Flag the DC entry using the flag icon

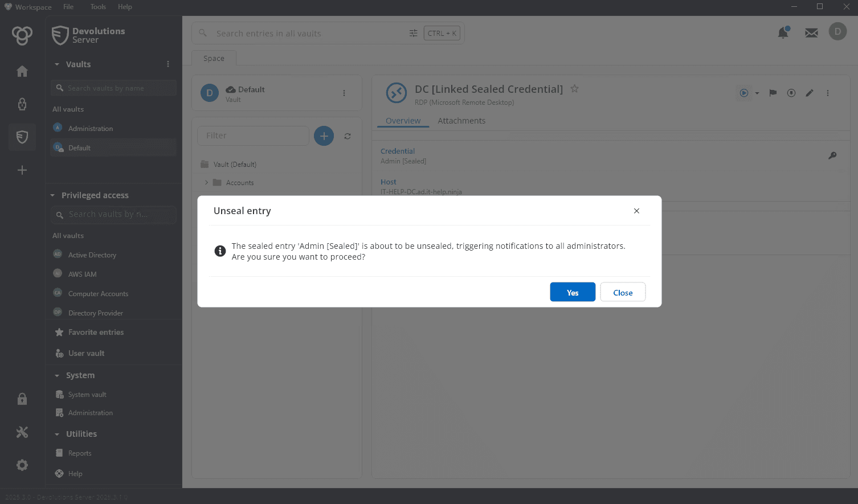pyautogui.click(x=773, y=92)
